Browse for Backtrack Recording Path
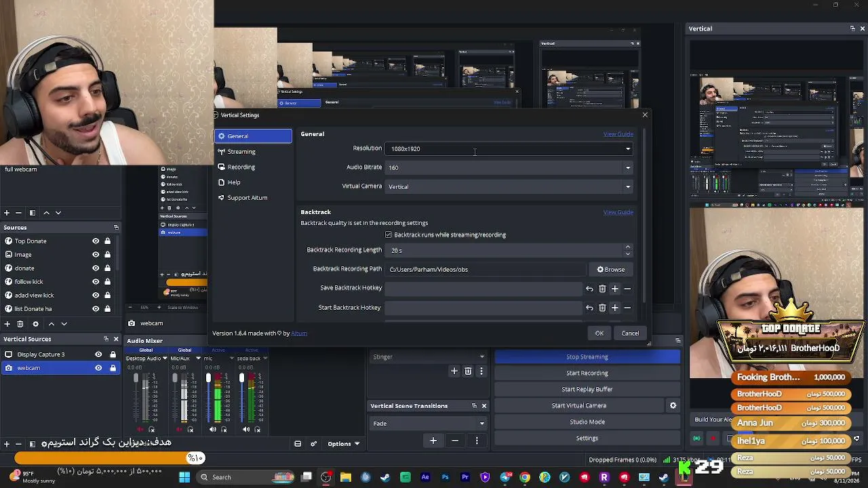Viewport: 868px width, 488px height. (611, 270)
